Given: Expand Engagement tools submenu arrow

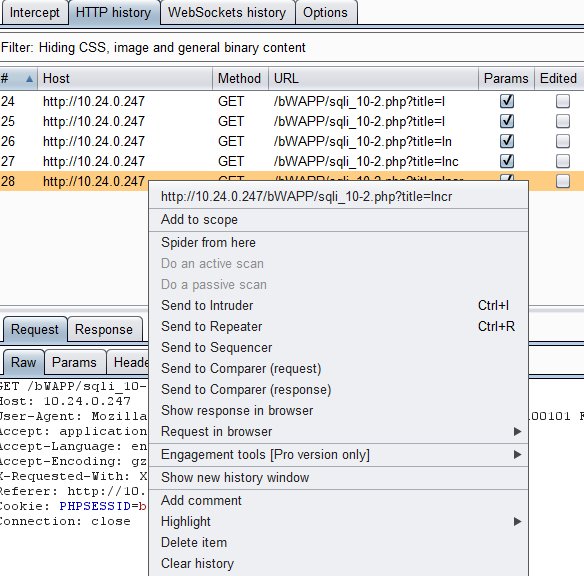Looking at the screenshot, I should click(517, 455).
